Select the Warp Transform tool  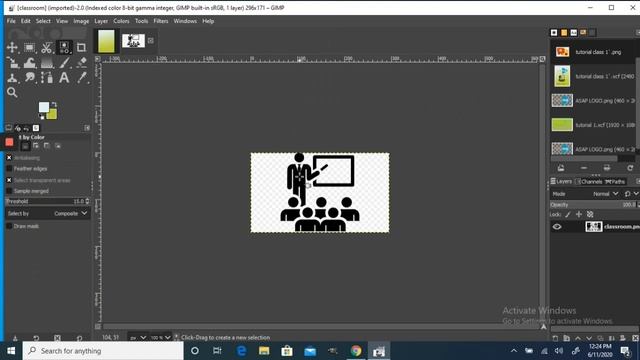click(x=29, y=62)
